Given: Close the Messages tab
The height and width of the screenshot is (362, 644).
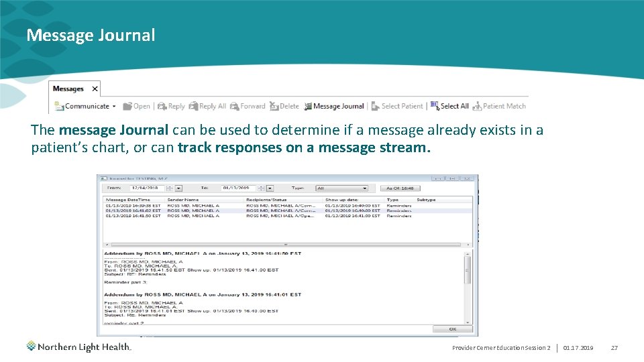Looking at the screenshot, I should (x=95, y=88).
